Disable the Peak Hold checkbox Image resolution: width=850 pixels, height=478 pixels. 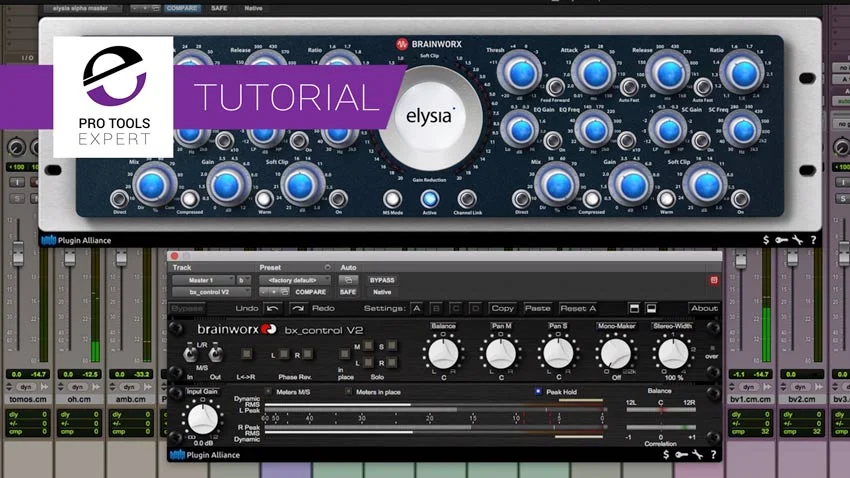(x=538, y=391)
